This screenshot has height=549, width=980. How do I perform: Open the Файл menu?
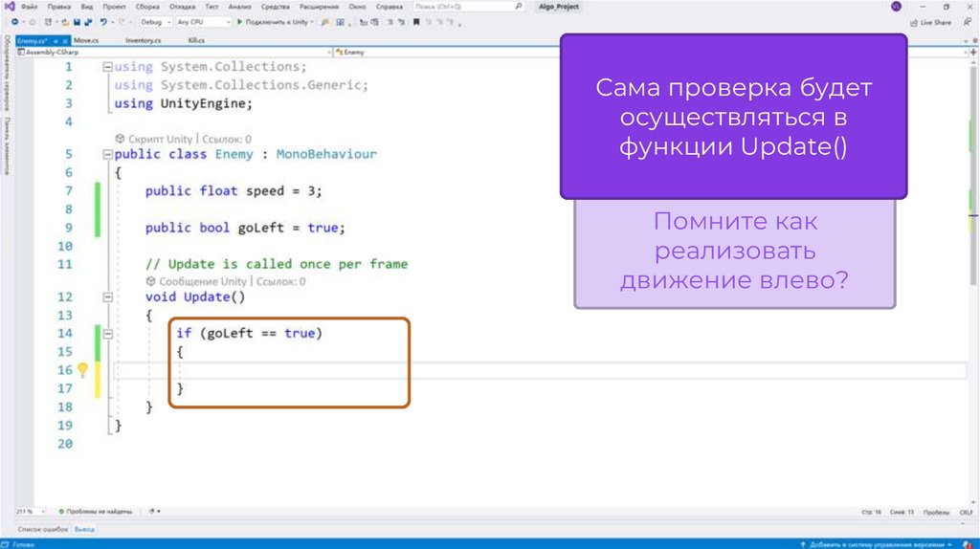30,7
